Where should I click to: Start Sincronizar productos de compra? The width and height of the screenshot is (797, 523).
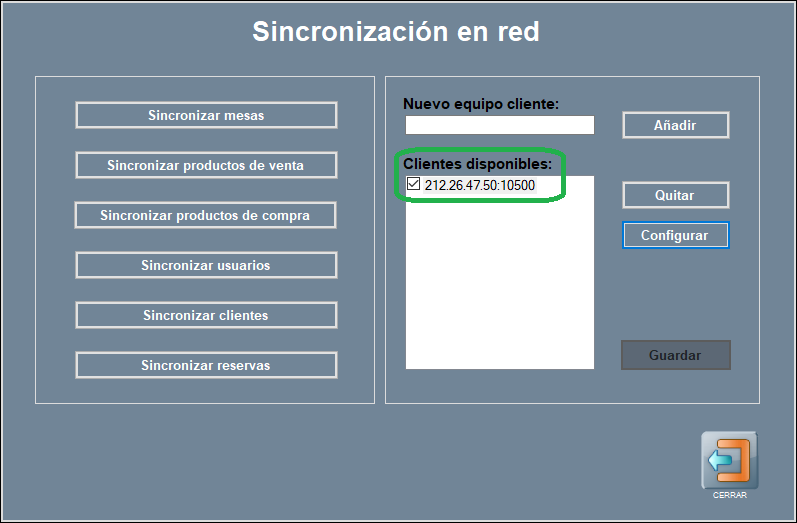click(205, 215)
